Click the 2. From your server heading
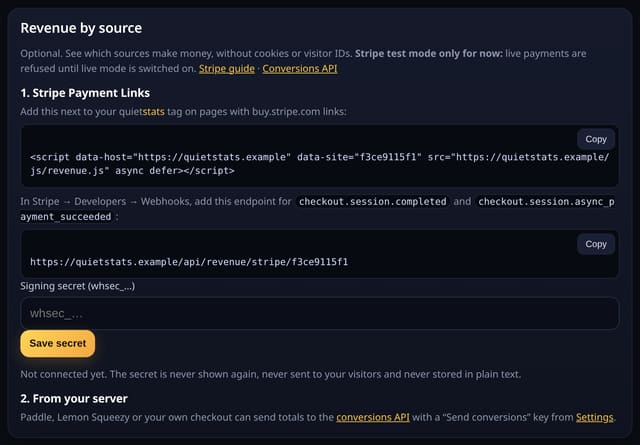 (74, 398)
